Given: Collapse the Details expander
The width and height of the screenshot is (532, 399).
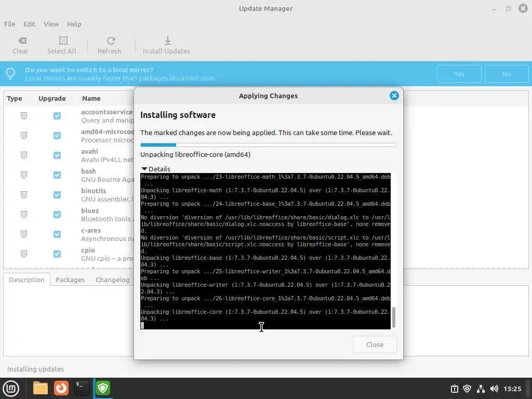Looking at the screenshot, I should 156,169.
